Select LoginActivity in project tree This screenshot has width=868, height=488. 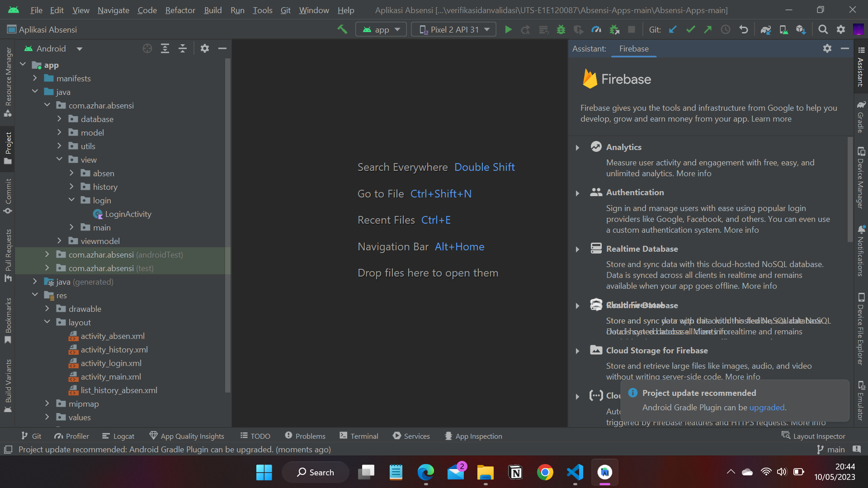click(x=127, y=213)
